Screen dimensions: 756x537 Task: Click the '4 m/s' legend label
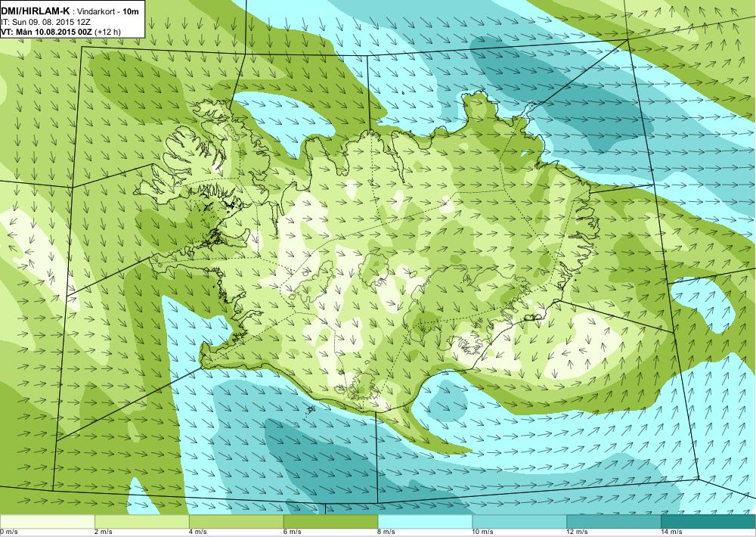[198, 532]
